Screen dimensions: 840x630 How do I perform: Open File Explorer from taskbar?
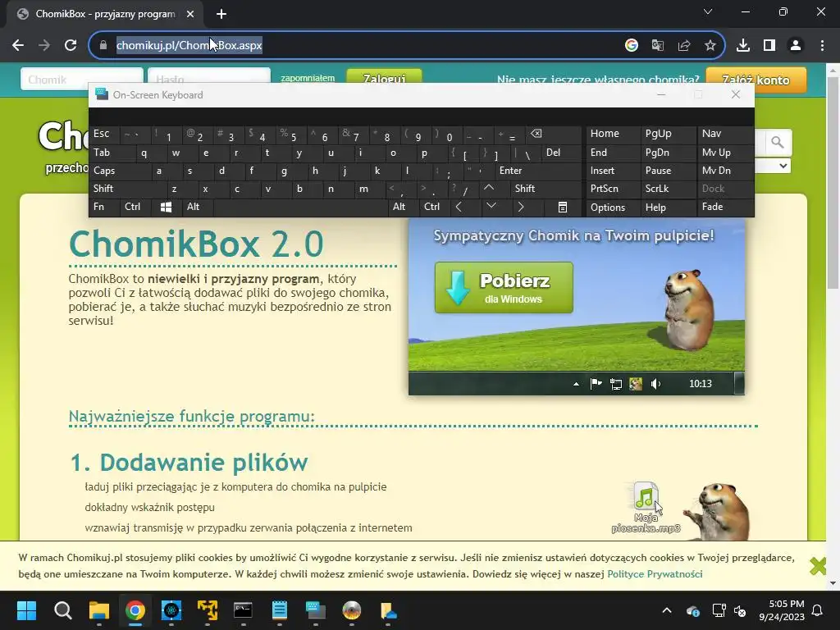99,610
